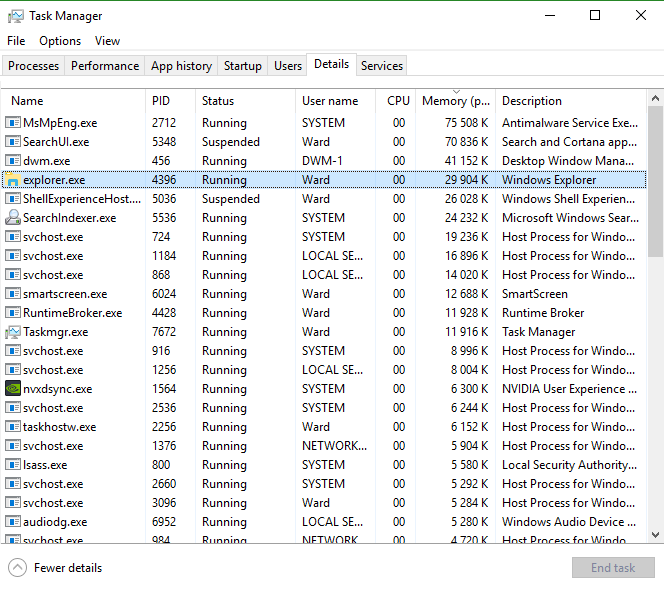The width and height of the screenshot is (664, 592).
Task: Click memory value 75 508 K
Action: pyautogui.click(x=466, y=123)
